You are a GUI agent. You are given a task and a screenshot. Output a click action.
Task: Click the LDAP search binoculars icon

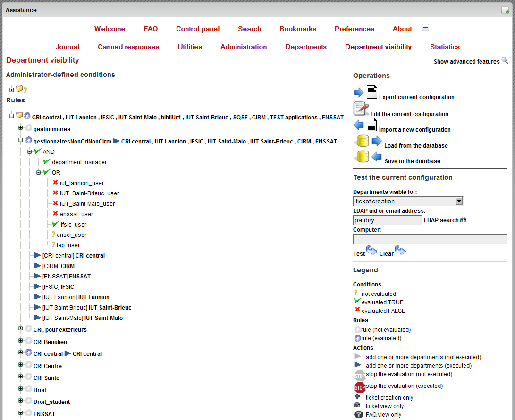click(x=464, y=220)
